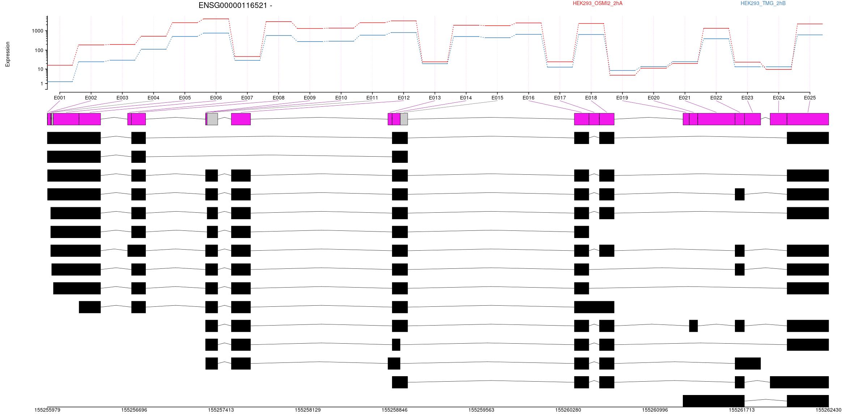Click exon label E015
868x416 pixels.
[x=497, y=98]
